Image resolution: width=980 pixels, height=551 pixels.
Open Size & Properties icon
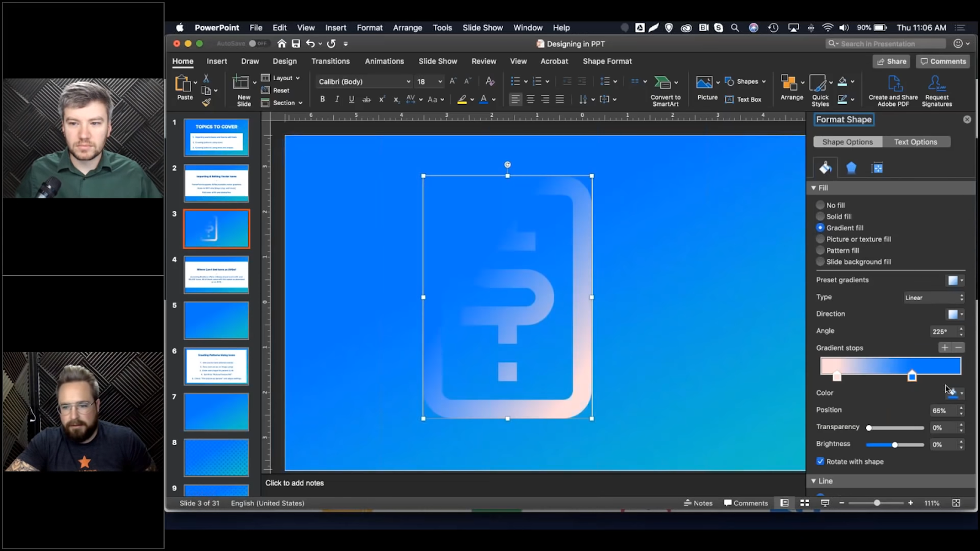877,168
